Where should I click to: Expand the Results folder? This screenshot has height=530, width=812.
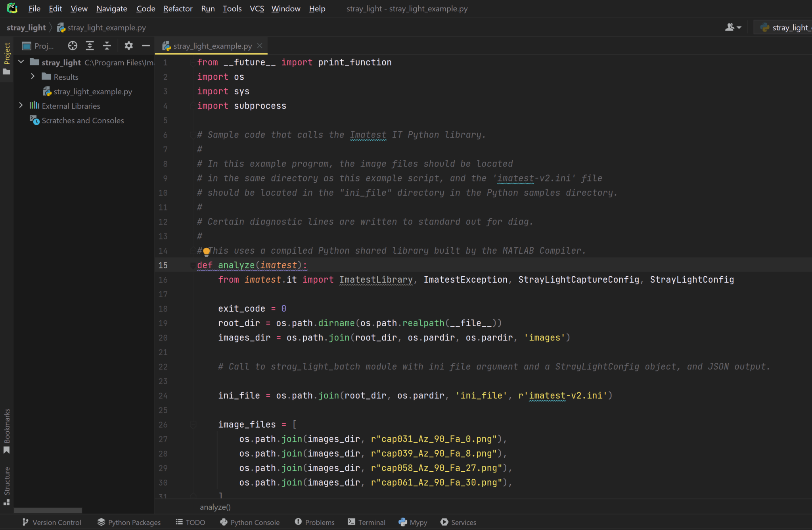click(x=33, y=77)
